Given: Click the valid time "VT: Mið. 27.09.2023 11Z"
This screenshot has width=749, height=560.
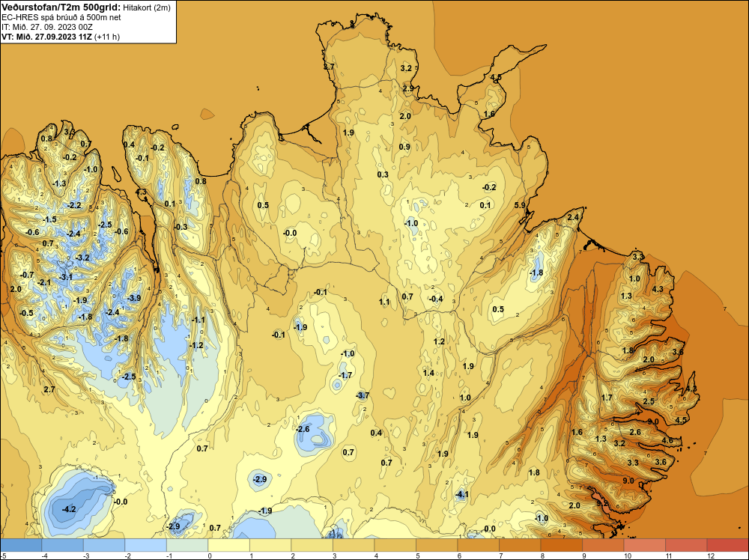Looking at the screenshot, I should [46, 37].
